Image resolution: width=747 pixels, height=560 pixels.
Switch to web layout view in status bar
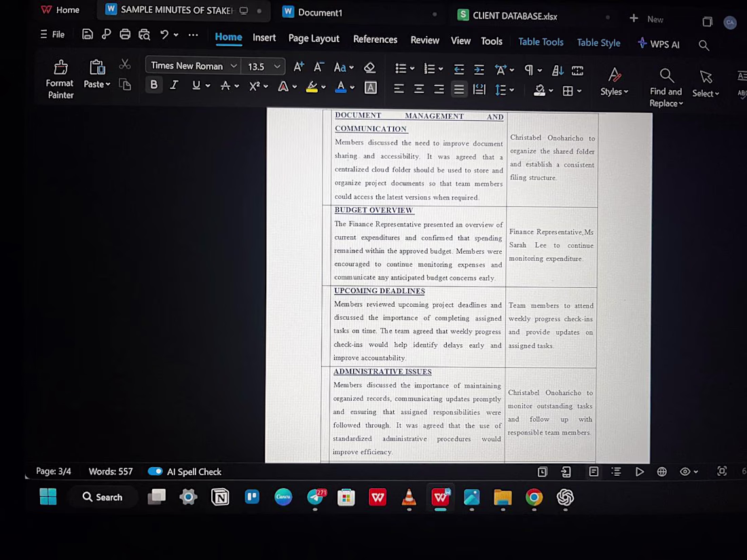click(661, 472)
